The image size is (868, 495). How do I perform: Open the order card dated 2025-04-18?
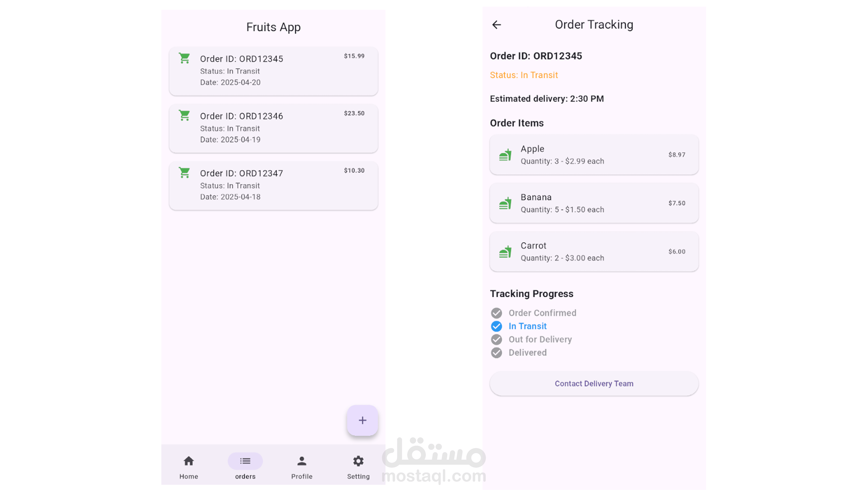[274, 185]
